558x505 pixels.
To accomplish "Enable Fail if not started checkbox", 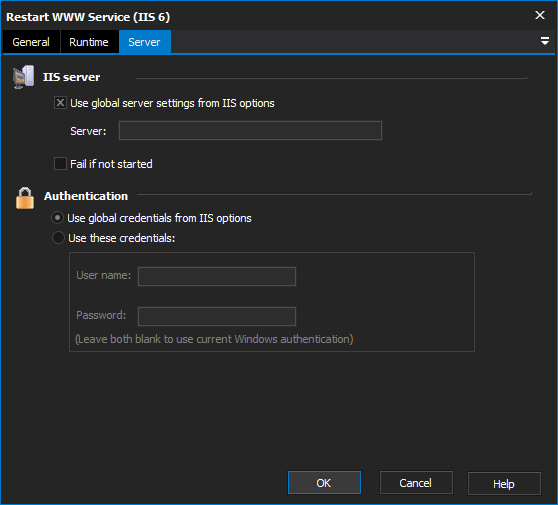I will click(x=60, y=164).
